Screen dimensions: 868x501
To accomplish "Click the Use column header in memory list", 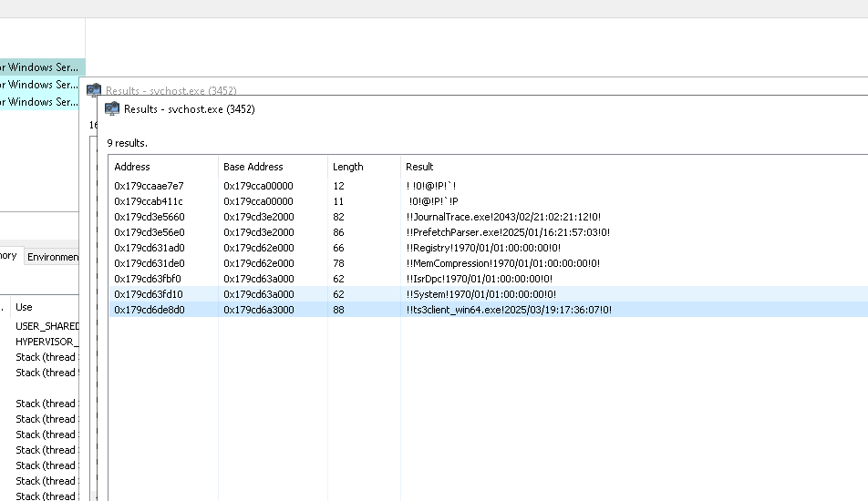I will pos(24,307).
